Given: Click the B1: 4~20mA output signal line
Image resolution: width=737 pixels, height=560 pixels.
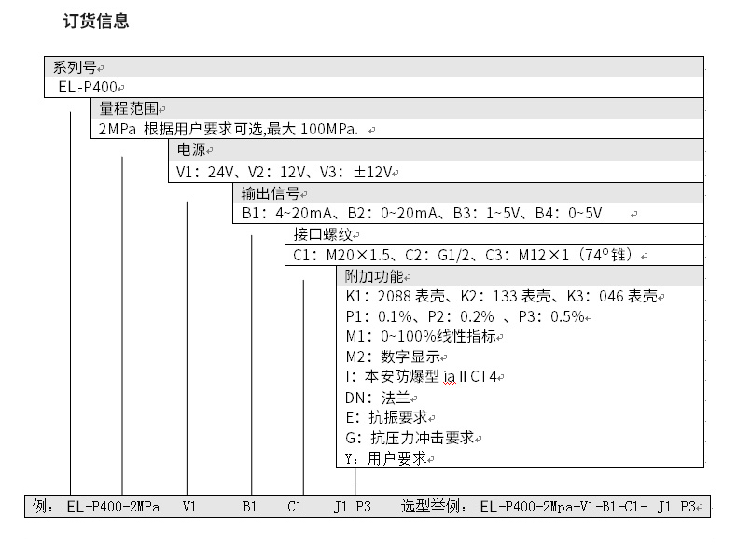Looking at the screenshot, I should point(422,214).
